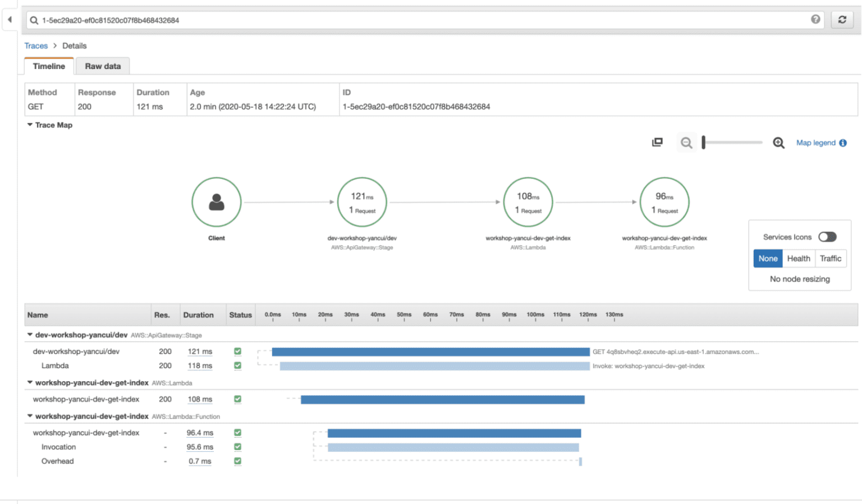Zoom out of the trace map
The image size is (862, 504).
(x=686, y=143)
